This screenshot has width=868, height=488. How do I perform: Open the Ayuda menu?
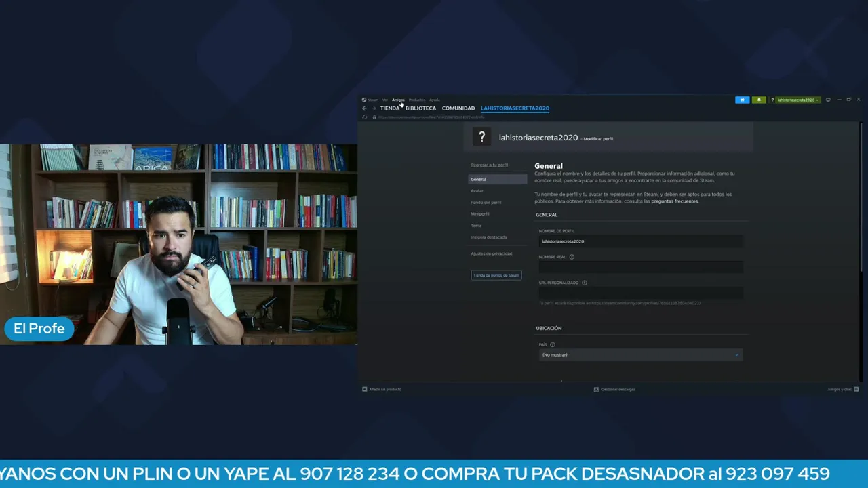coord(435,100)
